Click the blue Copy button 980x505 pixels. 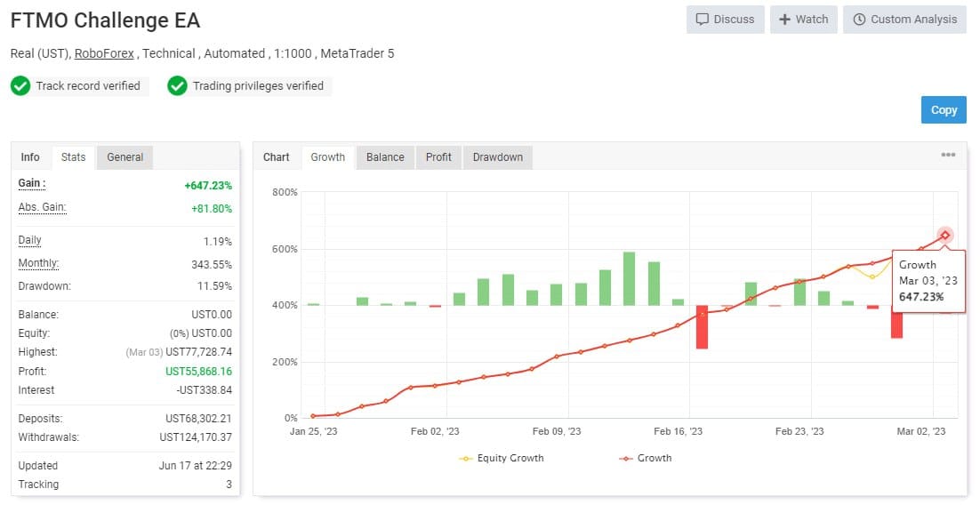(x=944, y=110)
